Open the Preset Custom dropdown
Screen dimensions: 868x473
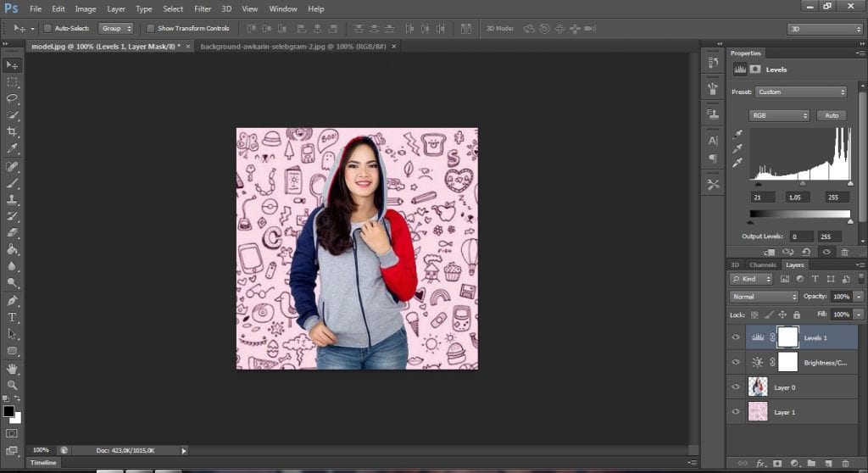[801, 92]
